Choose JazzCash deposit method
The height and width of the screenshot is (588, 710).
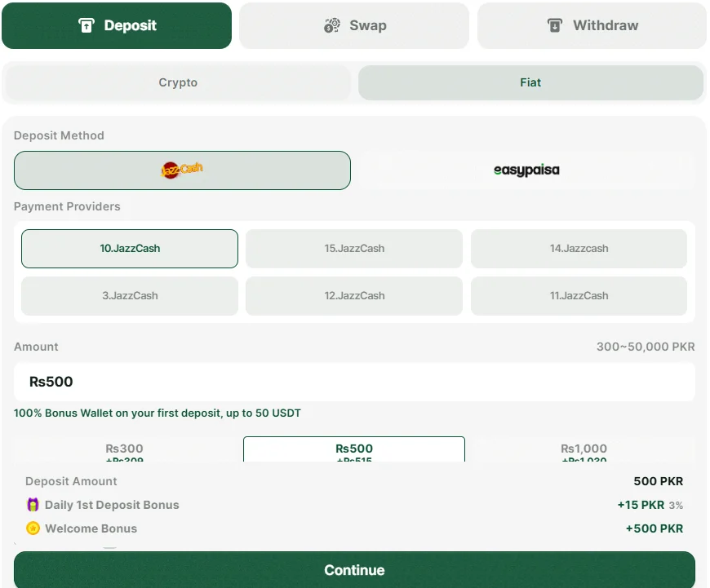coord(182,170)
